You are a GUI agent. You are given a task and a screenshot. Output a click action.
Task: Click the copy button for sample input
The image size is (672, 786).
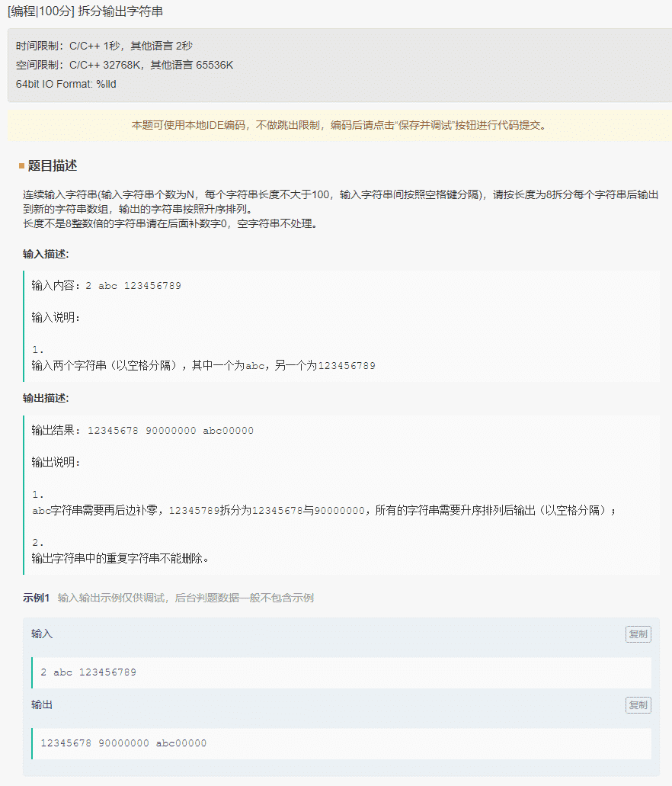(638, 634)
